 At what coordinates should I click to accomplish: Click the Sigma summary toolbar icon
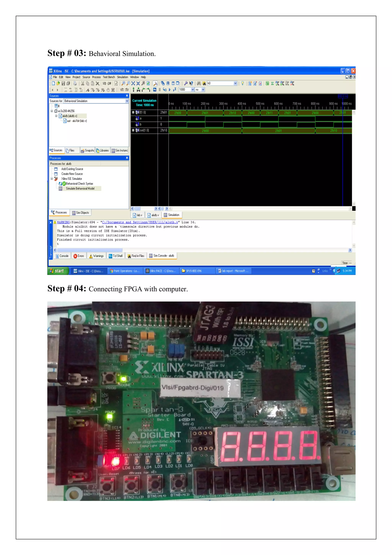click(272, 83)
